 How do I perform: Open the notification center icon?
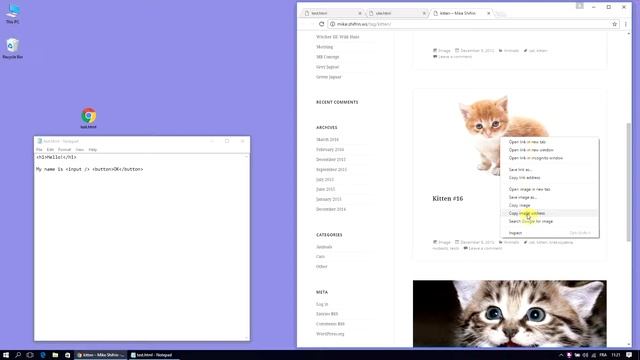(629, 355)
